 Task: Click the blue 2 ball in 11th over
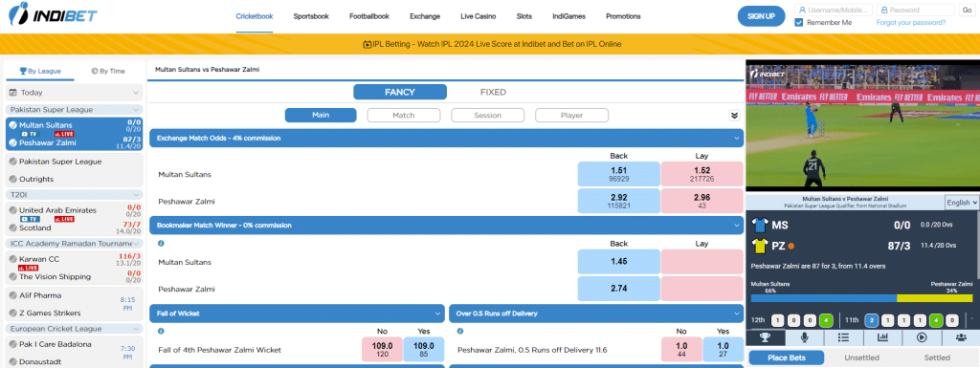(871, 320)
